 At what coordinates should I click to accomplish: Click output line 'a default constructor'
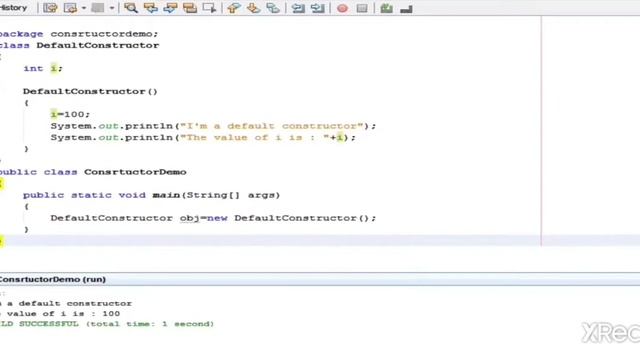69,304
